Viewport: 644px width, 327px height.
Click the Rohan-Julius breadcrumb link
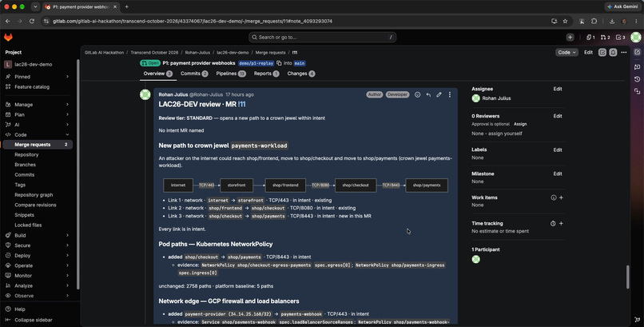(197, 53)
